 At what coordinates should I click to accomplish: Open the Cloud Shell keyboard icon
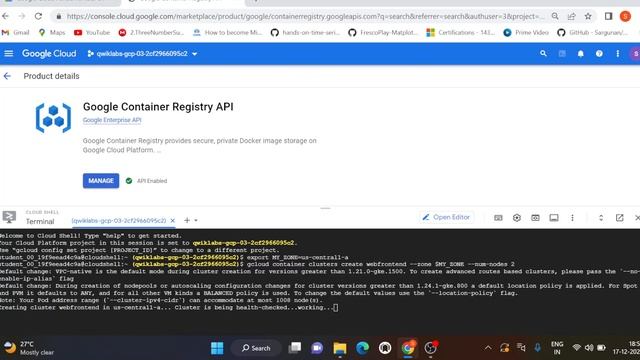click(498, 218)
